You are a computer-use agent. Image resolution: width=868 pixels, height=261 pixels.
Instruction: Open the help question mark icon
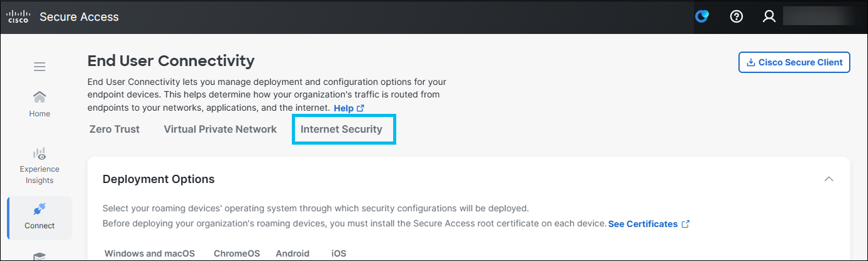tap(737, 17)
